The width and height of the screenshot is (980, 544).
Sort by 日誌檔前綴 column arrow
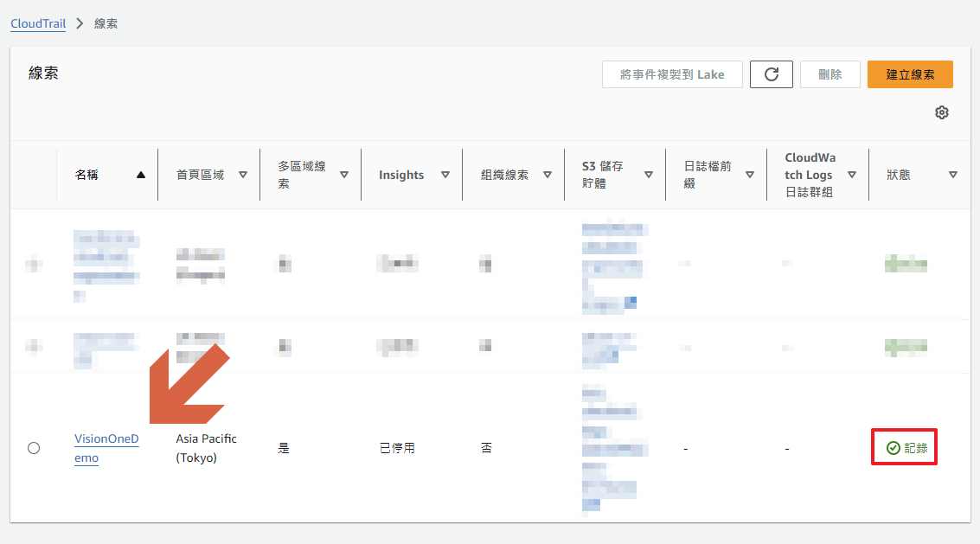pos(750,175)
